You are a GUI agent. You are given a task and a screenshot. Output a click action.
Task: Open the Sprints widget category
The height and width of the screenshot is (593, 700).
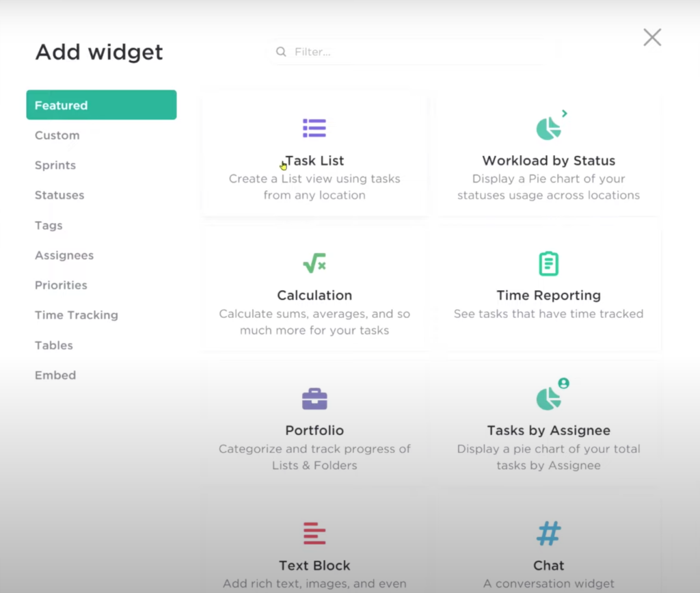pos(55,166)
